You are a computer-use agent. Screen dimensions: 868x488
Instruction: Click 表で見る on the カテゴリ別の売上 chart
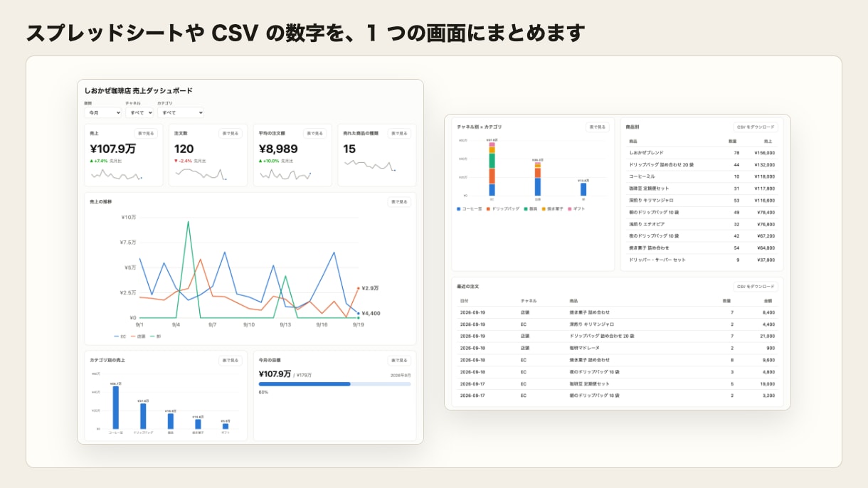pos(231,361)
